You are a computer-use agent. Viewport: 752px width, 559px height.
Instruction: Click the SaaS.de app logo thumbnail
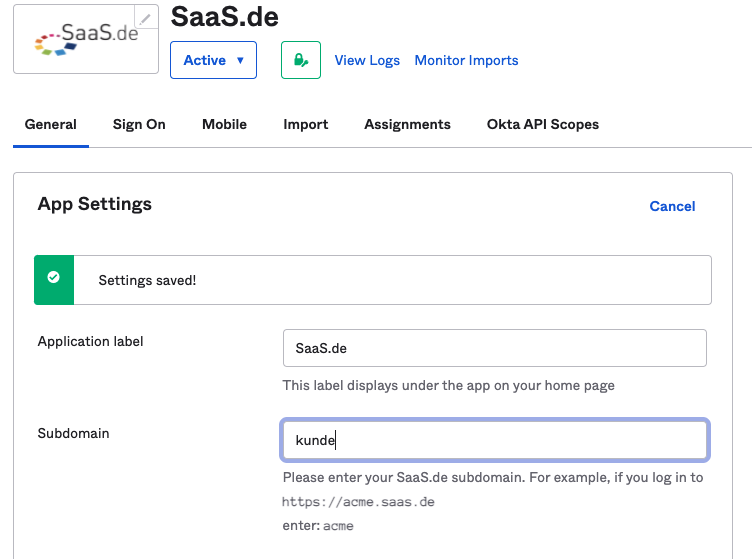(x=86, y=39)
